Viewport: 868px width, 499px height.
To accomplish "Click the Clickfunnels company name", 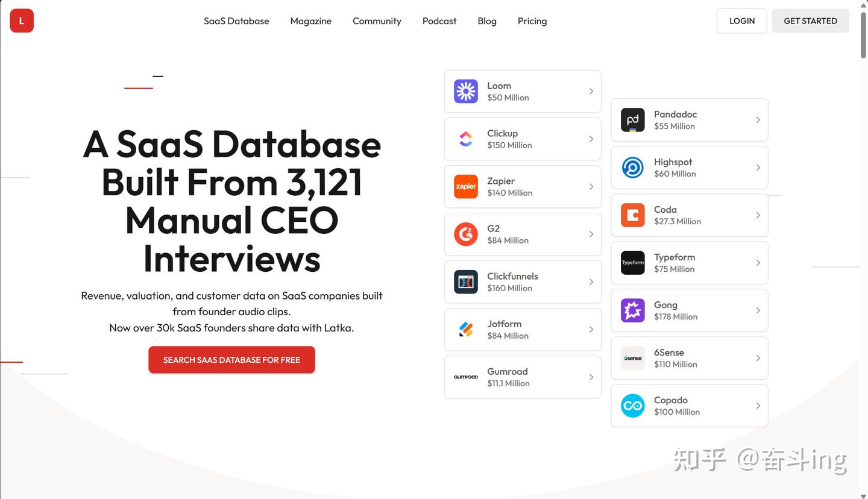I will (x=512, y=276).
